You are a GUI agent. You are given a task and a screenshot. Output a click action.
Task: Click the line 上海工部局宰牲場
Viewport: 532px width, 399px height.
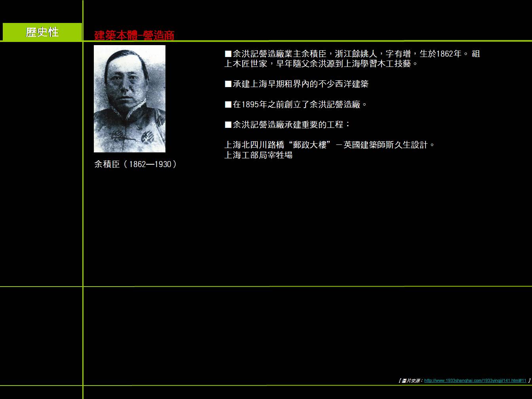(x=258, y=155)
